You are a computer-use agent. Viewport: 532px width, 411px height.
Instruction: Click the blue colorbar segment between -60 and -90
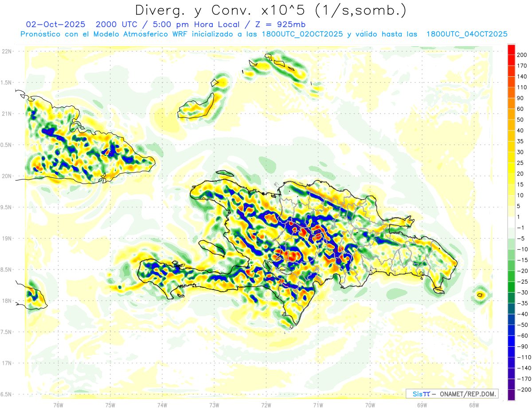click(511, 341)
